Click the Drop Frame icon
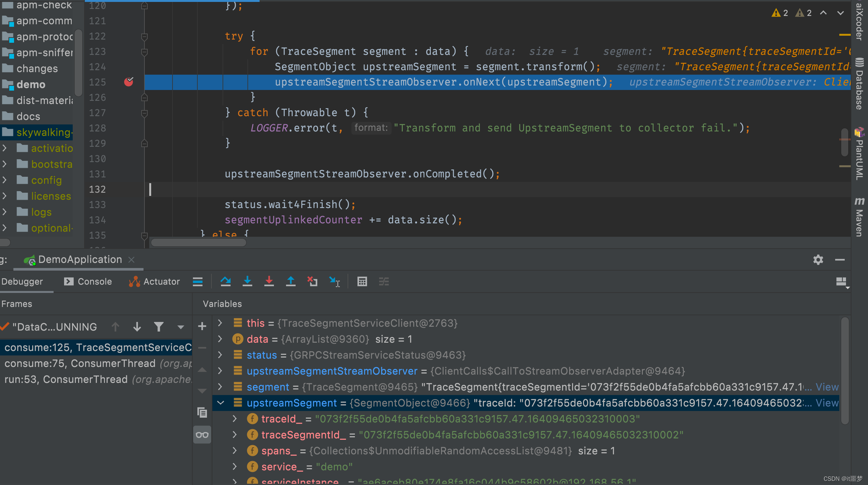Viewport: 868px width, 485px height. 313,281
